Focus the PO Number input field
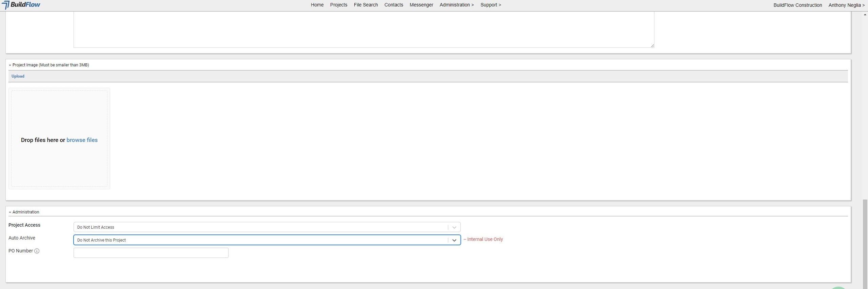The width and height of the screenshot is (868, 289). (151, 253)
